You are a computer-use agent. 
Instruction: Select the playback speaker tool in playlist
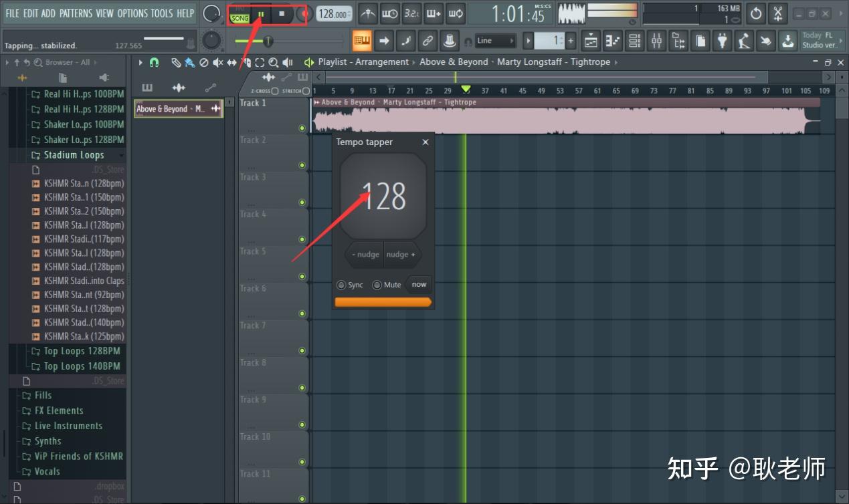click(x=288, y=62)
